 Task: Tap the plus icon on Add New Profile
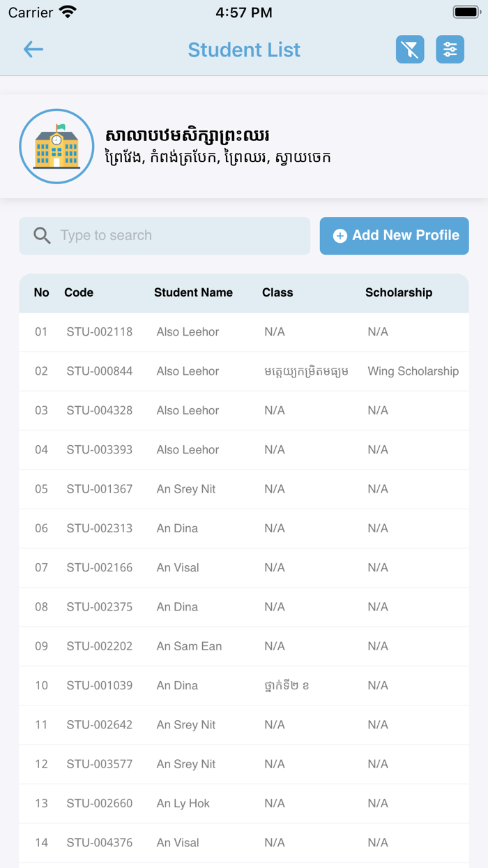tap(340, 236)
